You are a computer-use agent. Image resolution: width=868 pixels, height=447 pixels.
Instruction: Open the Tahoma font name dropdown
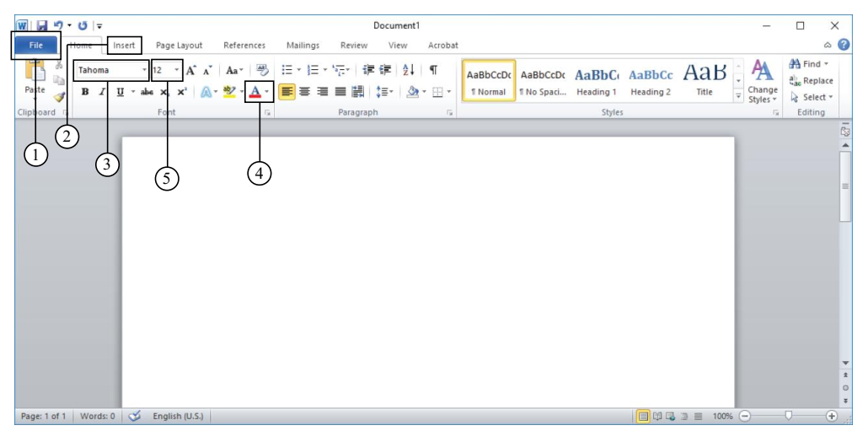[145, 71]
